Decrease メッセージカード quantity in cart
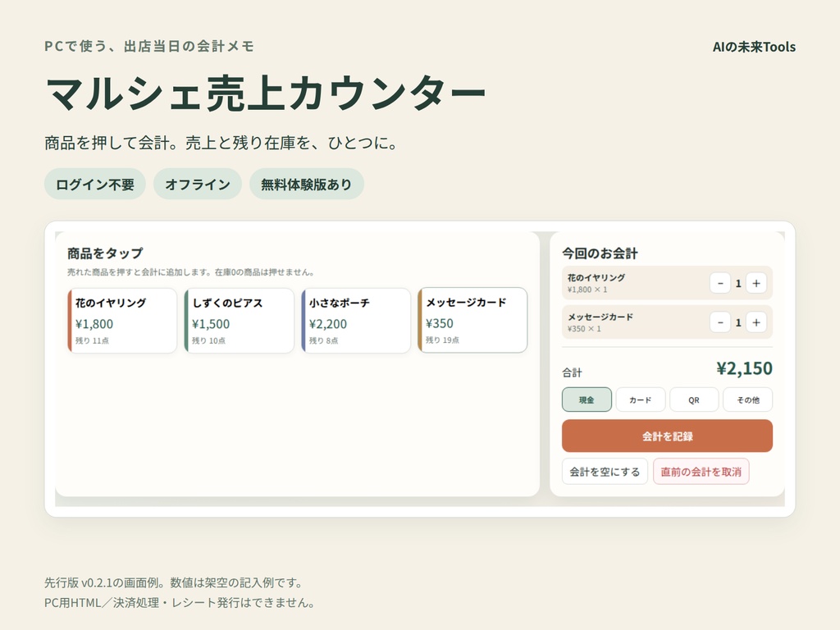This screenshot has width=840, height=630. click(x=720, y=322)
